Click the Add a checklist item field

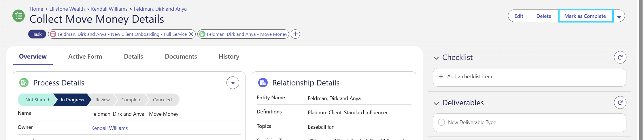530,77
